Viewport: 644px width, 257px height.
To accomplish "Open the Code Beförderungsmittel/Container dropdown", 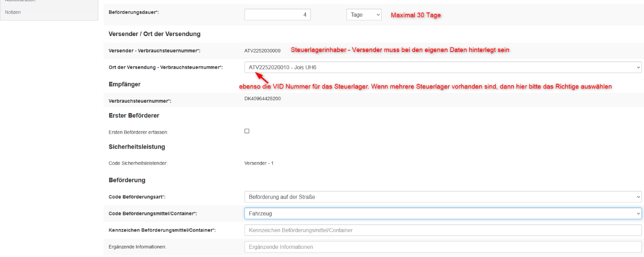I will 442,213.
